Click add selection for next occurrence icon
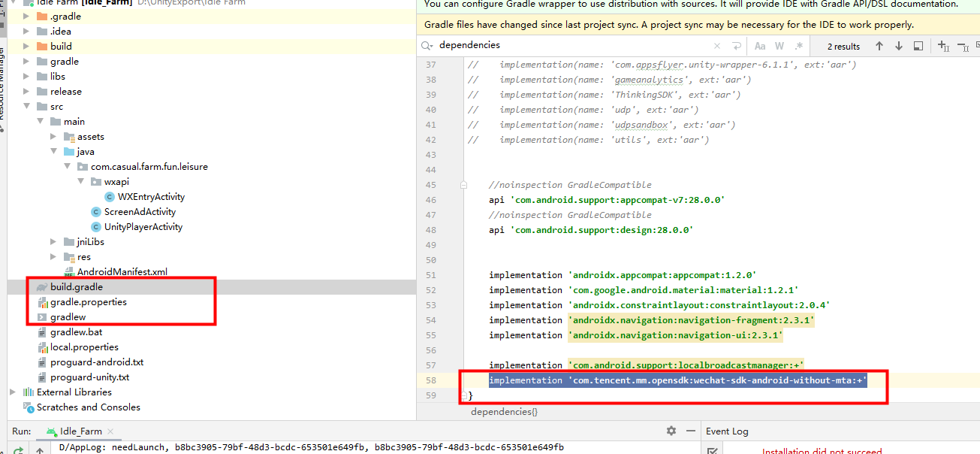Image resolution: width=980 pixels, height=454 pixels. (x=944, y=46)
